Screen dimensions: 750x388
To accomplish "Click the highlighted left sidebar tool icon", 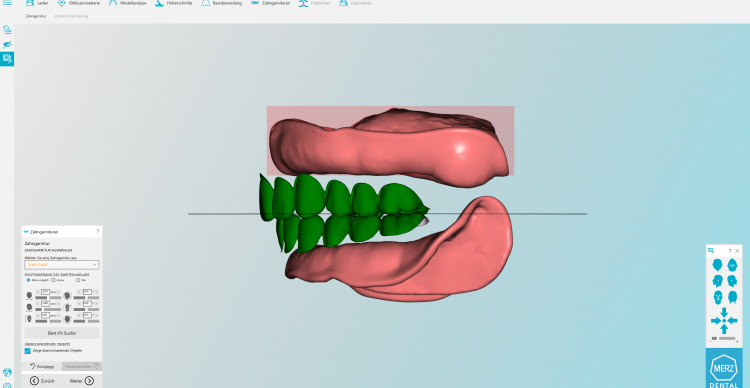I will (7, 59).
